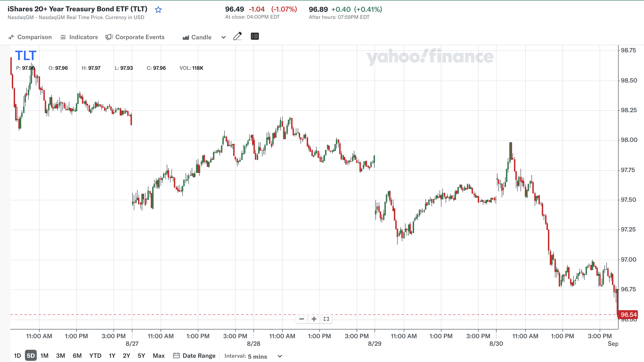
Task: Click the 96.54 price marker on axis
Action: [628, 314]
